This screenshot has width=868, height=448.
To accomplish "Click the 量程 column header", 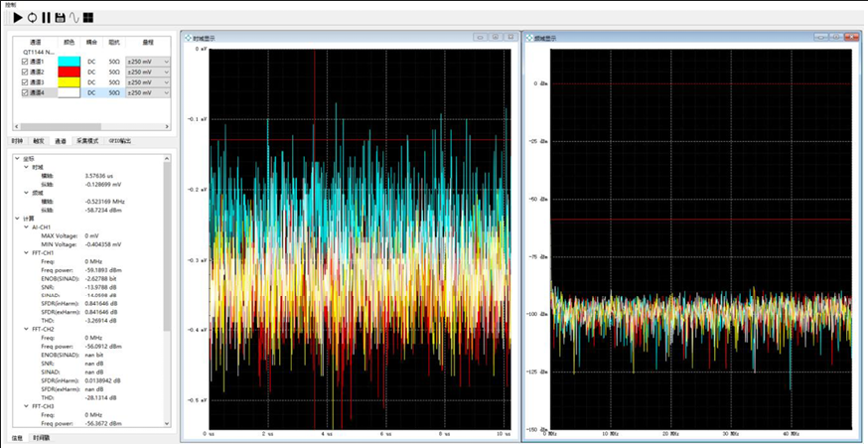I will tap(148, 42).
